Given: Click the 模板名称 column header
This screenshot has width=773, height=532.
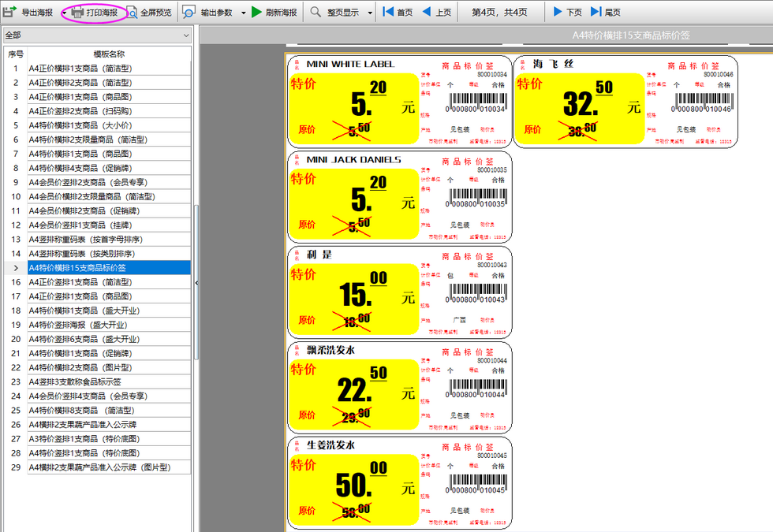Looking at the screenshot, I should (109, 54).
